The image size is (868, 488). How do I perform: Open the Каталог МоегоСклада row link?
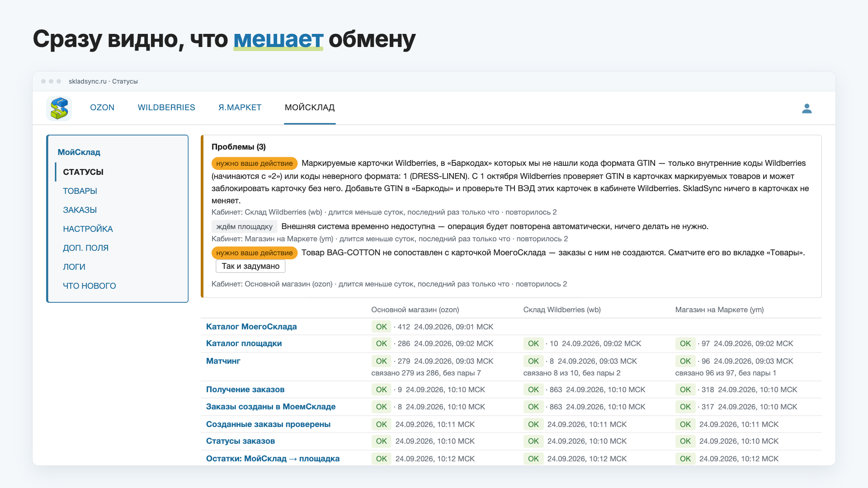(x=251, y=327)
